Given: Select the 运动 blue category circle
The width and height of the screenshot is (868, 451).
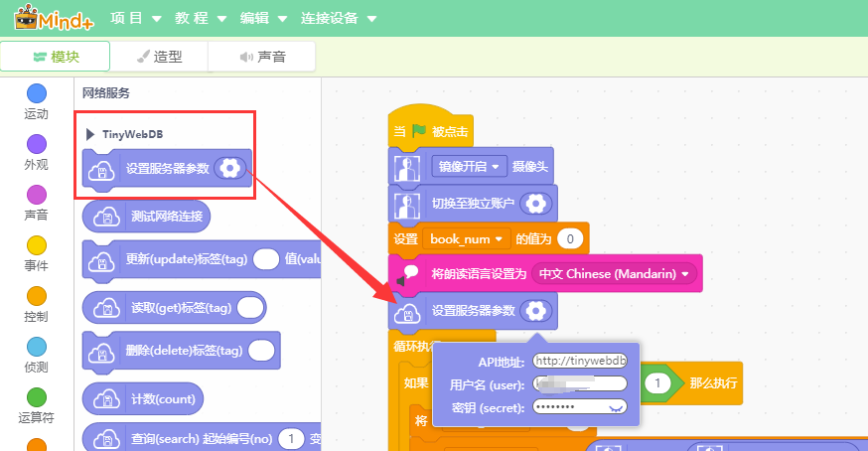Looking at the screenshot, I should point(37,93).
